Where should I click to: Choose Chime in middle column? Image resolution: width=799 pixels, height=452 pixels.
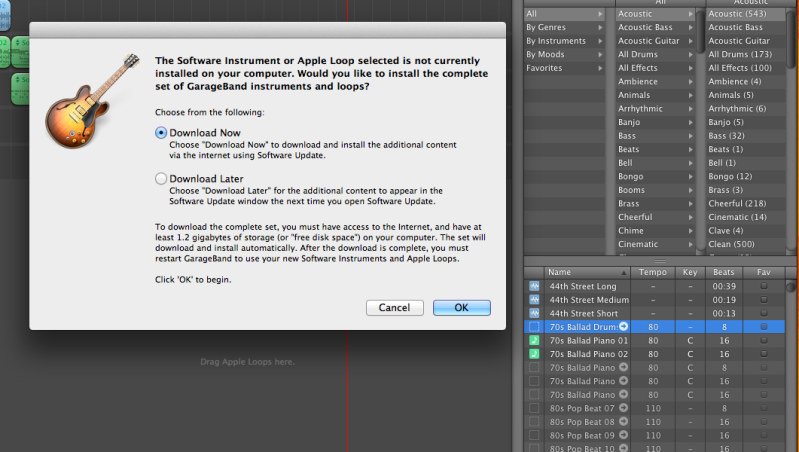tap(655, 230)
